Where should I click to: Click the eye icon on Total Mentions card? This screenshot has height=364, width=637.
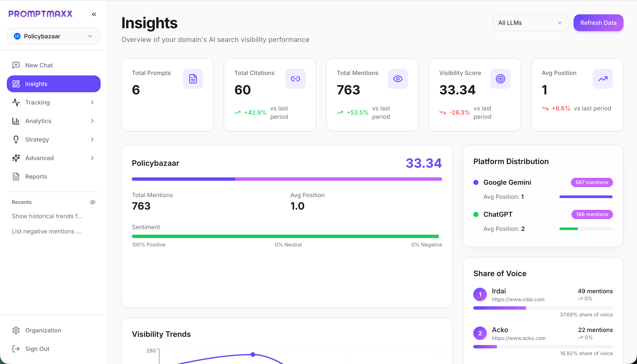398,79
